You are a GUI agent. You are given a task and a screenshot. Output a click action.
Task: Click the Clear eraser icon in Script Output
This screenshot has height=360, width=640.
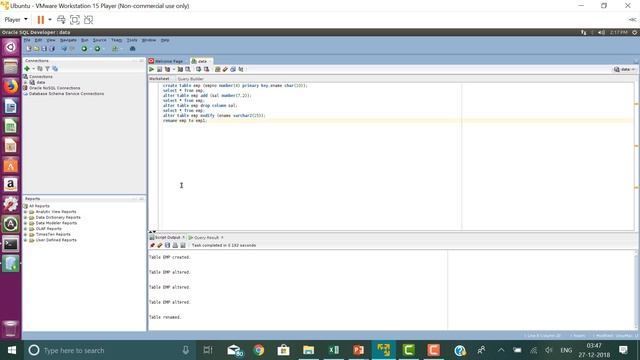coord(160,245)
